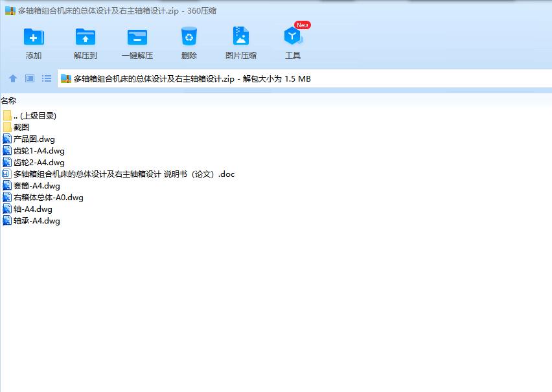The image size is (552, 392).
Task: Click the 360压缩 icon in the title bar
Action: (10, 10)
